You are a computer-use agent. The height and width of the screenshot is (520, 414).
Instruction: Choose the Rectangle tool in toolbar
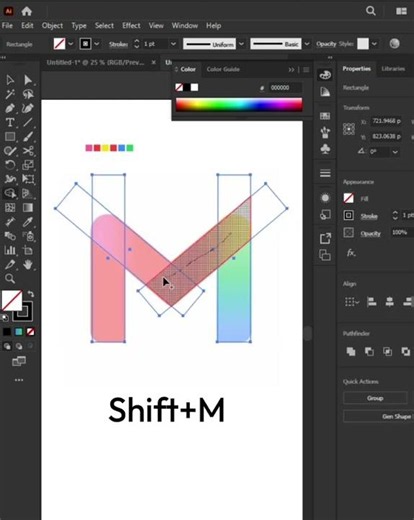10,137
